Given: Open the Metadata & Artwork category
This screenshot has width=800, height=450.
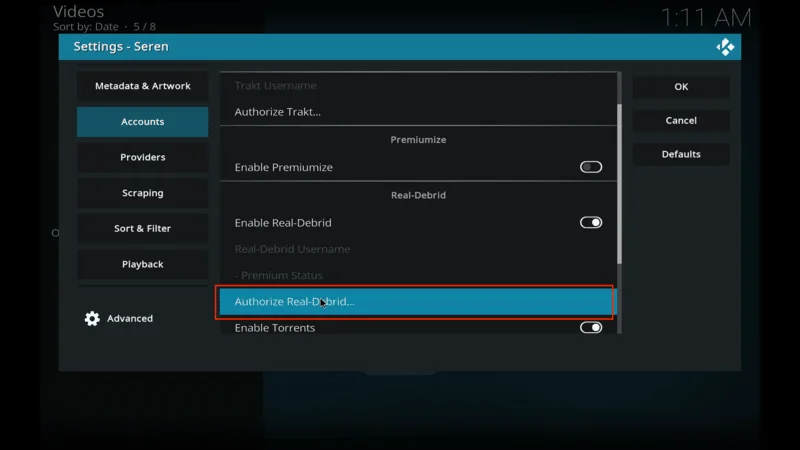Looking at the screenshot, I should pos(142,86).
